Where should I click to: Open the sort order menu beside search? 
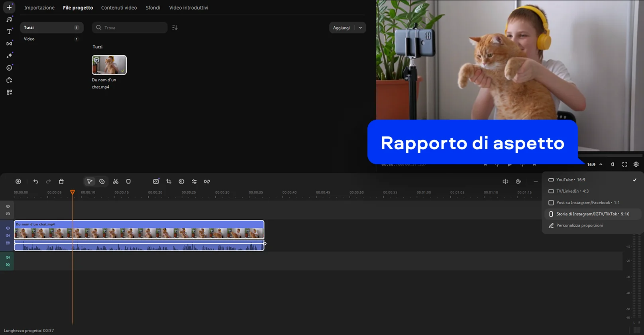coord(175,28)
